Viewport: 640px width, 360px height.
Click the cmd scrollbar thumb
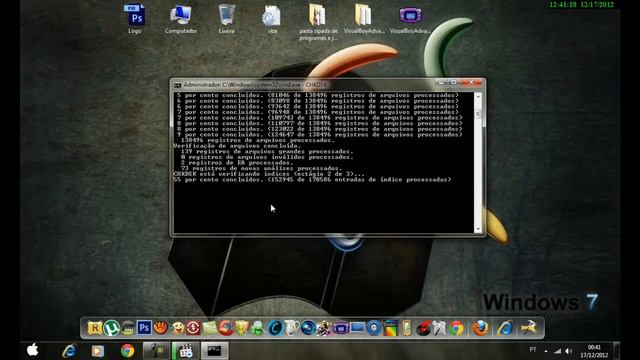coord(478,114)
